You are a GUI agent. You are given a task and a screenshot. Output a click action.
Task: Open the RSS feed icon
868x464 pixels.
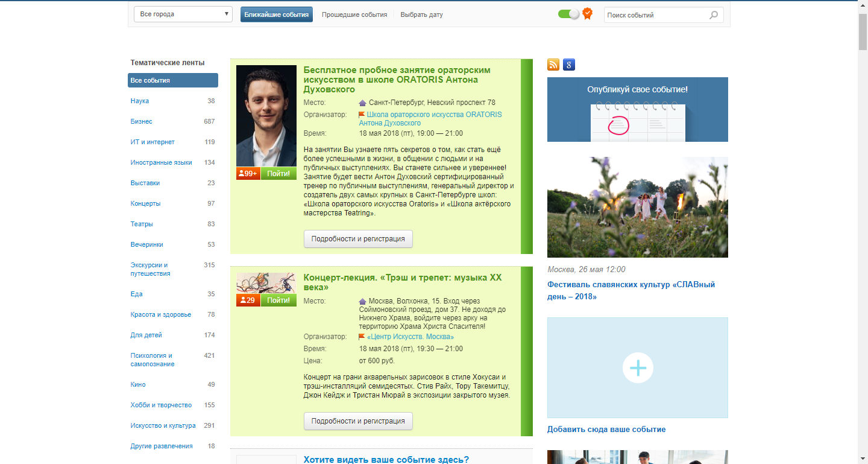[x=553, y=65]
